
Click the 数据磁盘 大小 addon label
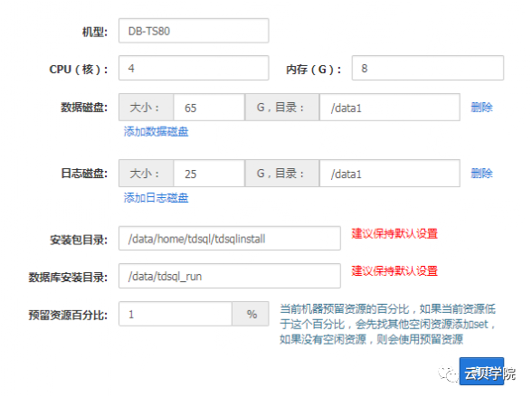pos(147,108)
